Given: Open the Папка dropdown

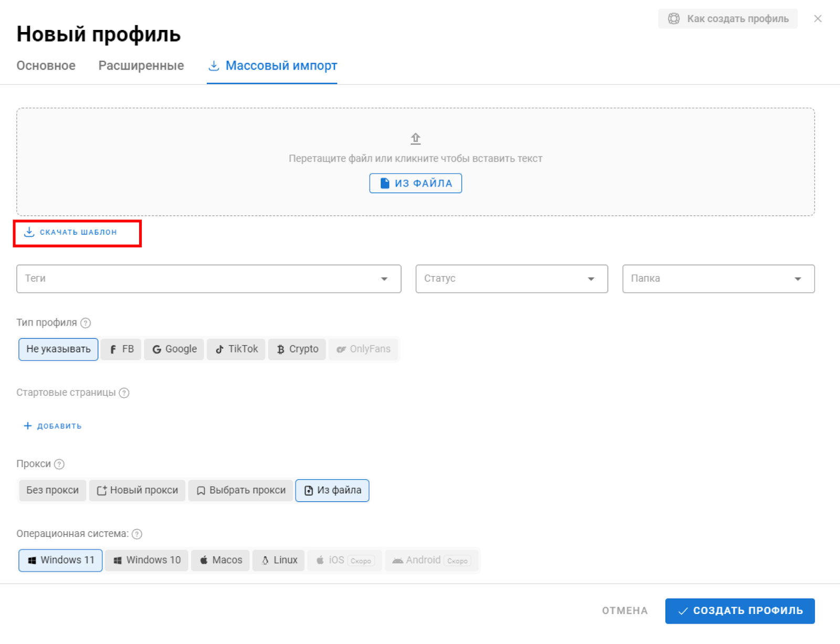Looking at the screenshot, I should click(x=718, y=279).
